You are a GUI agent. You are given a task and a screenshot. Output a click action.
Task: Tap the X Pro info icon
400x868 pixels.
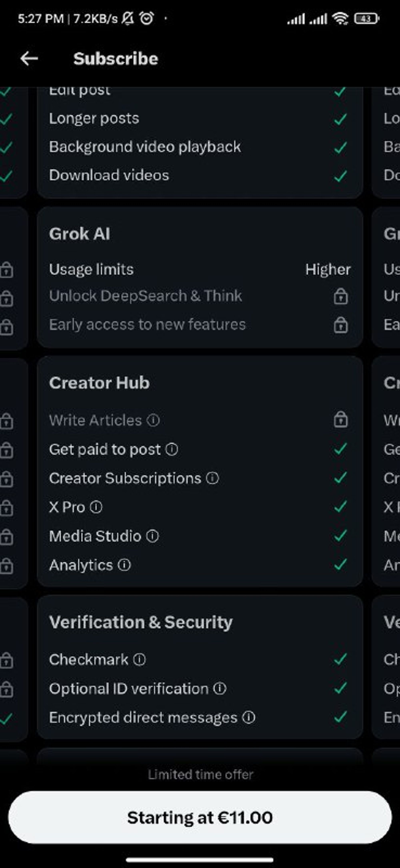tap(96, 507)
